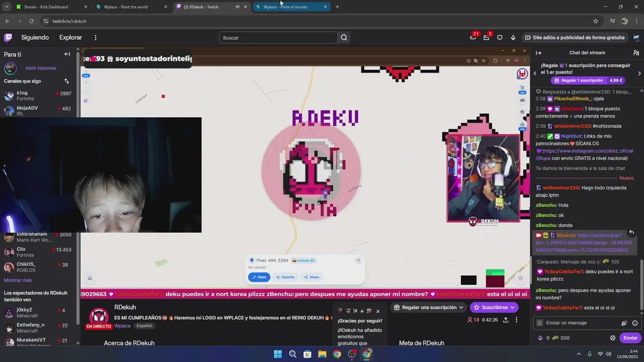Bookmark this page with the star
The width and height of the screenshot is (644, 362).
point(596,21)
